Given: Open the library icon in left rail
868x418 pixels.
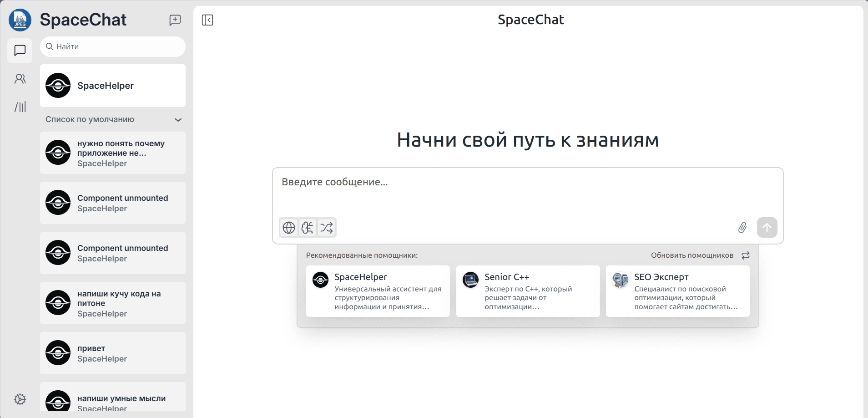Looking at the screenshot, I should (x=20, y=107).
